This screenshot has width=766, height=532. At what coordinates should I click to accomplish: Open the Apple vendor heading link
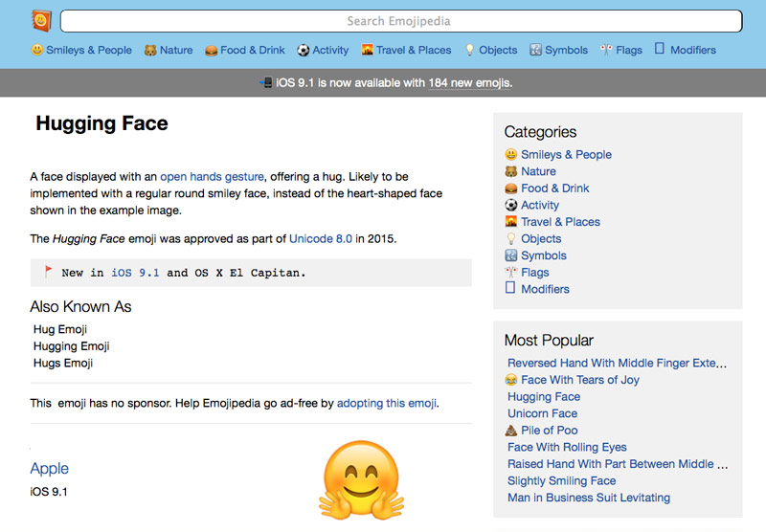coord(50,468)
